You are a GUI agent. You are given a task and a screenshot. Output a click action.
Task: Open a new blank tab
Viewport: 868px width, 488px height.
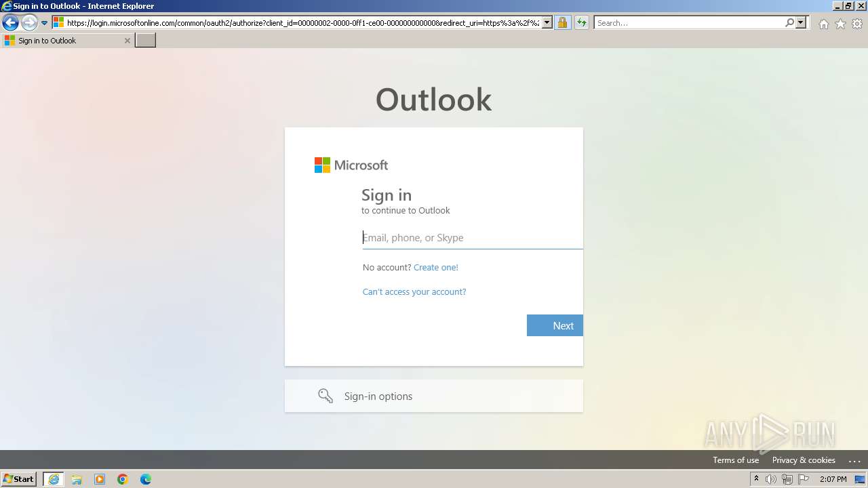click(x=146, y=41)
